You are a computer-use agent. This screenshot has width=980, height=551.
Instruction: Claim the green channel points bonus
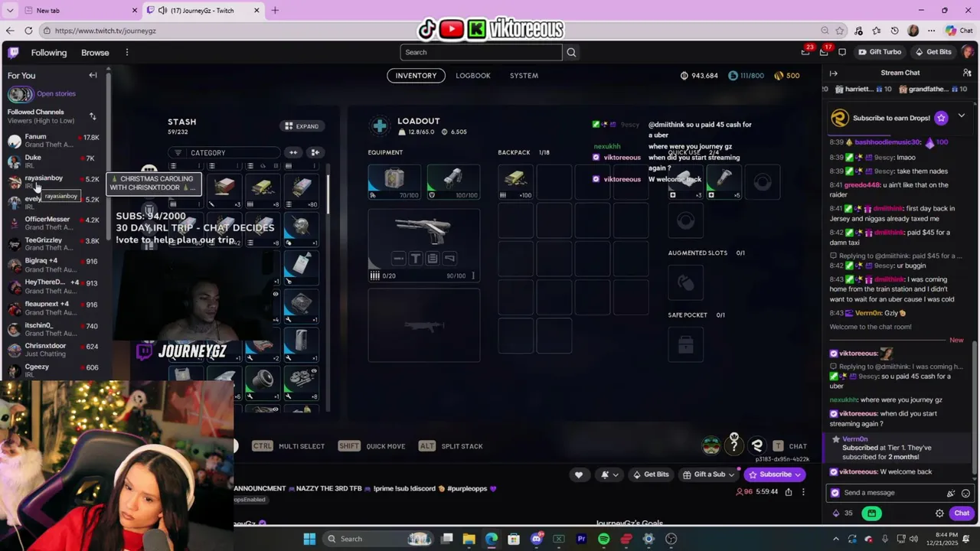871,514
